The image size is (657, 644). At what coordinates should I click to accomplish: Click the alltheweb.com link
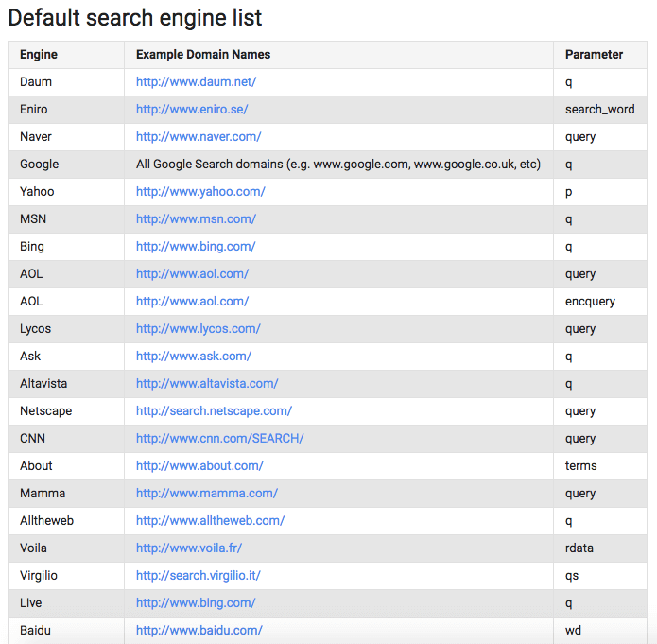[211, 521]
